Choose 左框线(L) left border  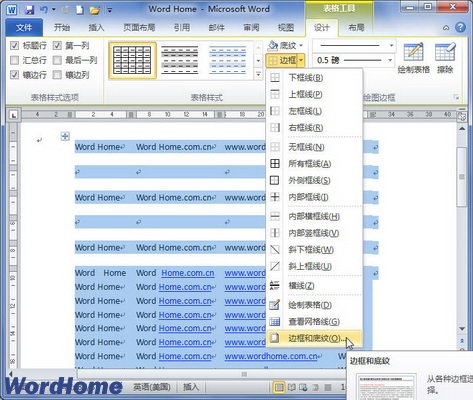(314, 111)
